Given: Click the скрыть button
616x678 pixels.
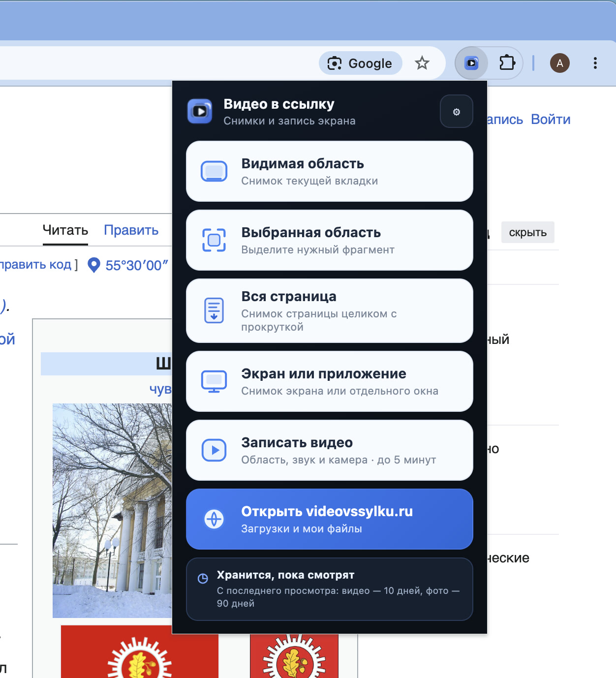Looking at the screenshot, I should 528,232.
